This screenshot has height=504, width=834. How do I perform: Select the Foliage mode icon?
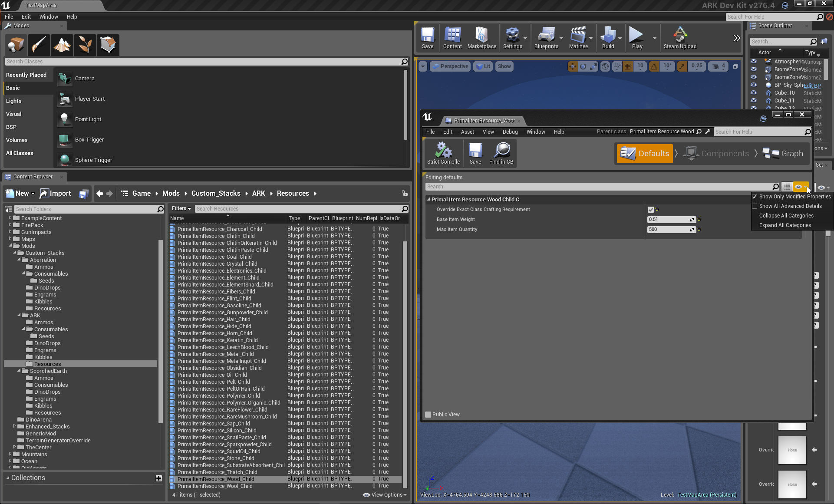coord(85,45)
